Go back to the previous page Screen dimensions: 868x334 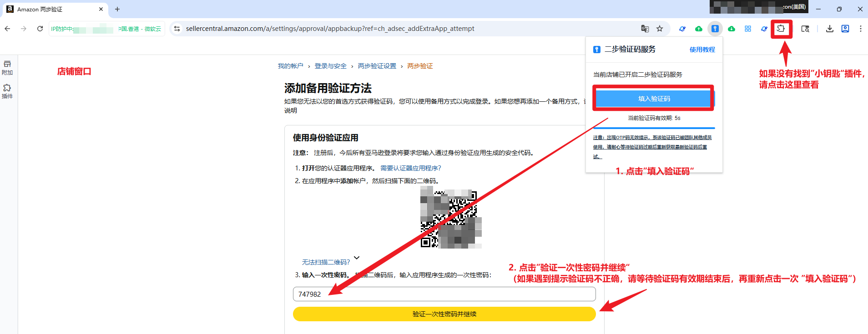pyautogui.click(x=7, y=29)
